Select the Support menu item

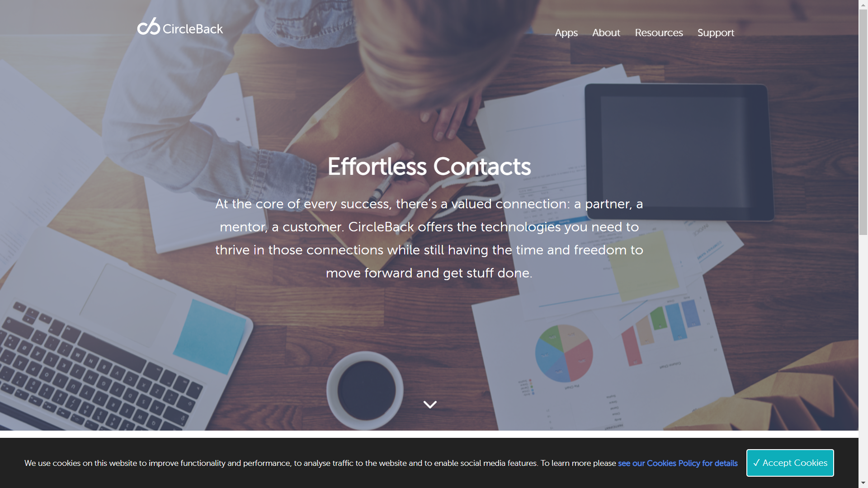(716, 33)
